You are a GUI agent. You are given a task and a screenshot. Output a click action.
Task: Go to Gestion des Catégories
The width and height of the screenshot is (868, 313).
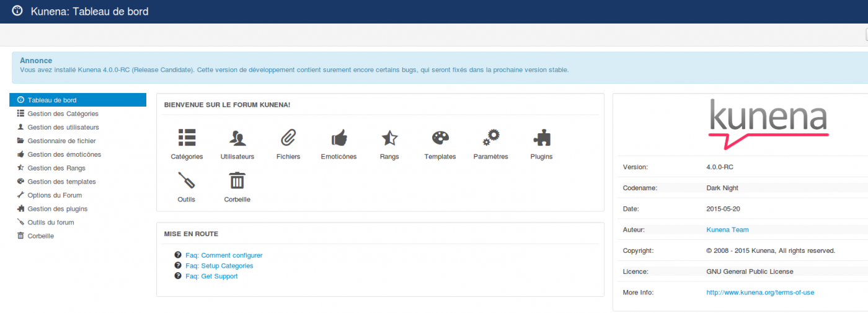tap(63, 114)
